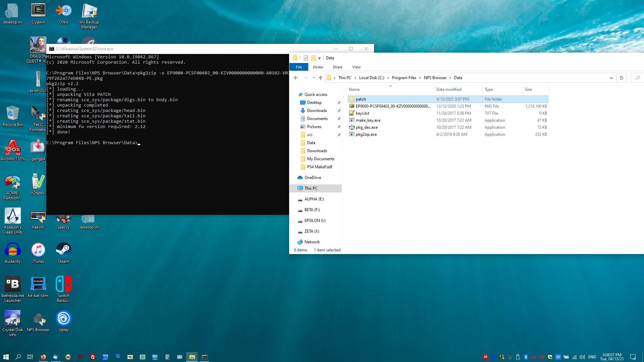Select EPSILON (I:) drive
This screenshot has height=362, width=644.
coord(316,221)
